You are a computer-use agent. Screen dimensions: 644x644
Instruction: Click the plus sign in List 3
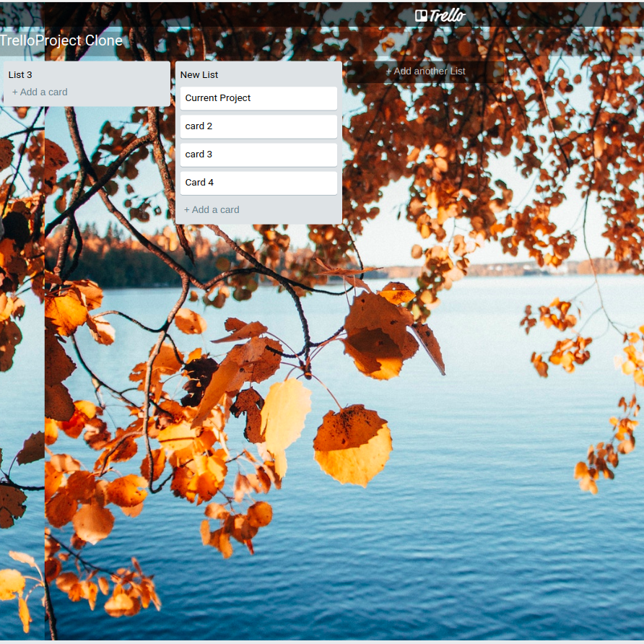click(x=15, y=92)
